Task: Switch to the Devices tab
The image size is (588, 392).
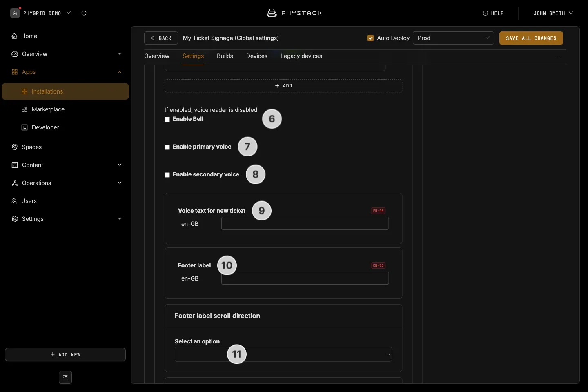Action: point(257,56)
